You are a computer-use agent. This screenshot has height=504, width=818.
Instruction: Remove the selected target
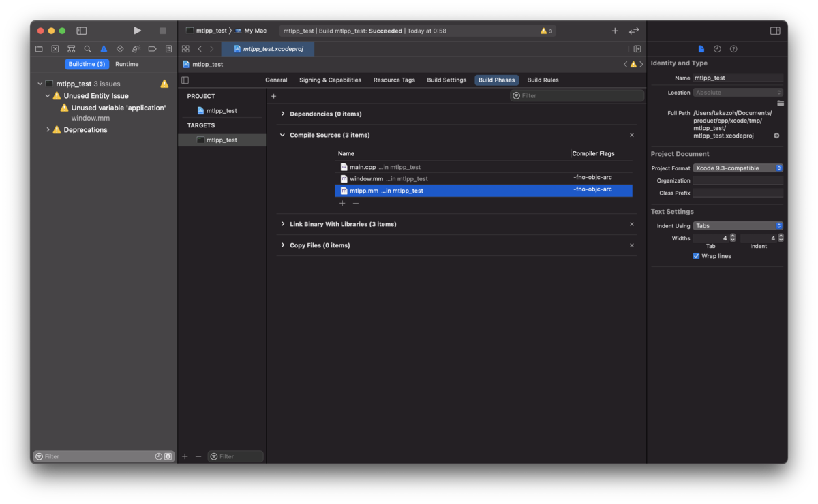pyautogui.click(x=198, y=456)
